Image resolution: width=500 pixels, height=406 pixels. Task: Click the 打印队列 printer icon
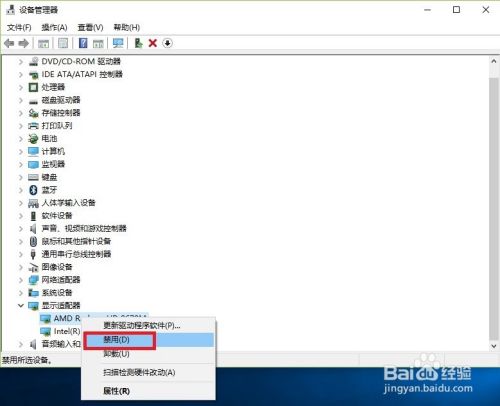coord(33,126)
